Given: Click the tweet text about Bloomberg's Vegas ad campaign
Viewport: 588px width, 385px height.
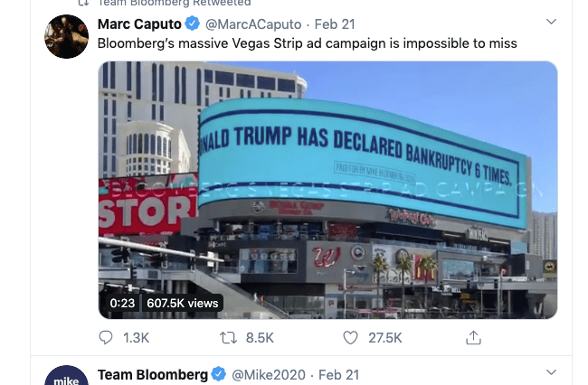Looking at the screenshot, I should (x=306, y=42).
